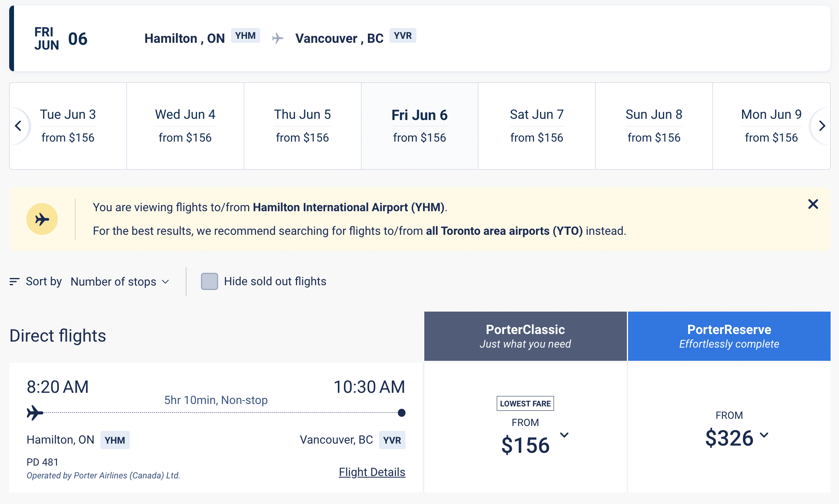
Task: Click the PorterClassic column header
Action: click(525, 336)
